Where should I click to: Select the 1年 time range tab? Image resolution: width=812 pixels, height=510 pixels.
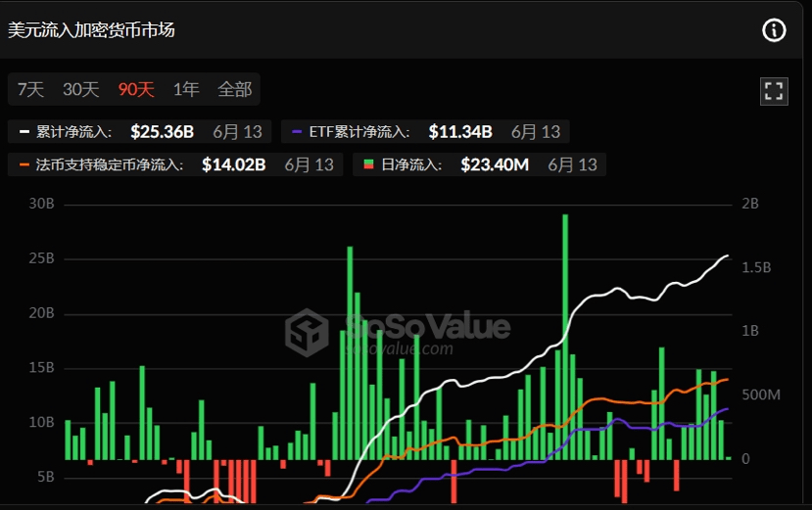point(186,89)
